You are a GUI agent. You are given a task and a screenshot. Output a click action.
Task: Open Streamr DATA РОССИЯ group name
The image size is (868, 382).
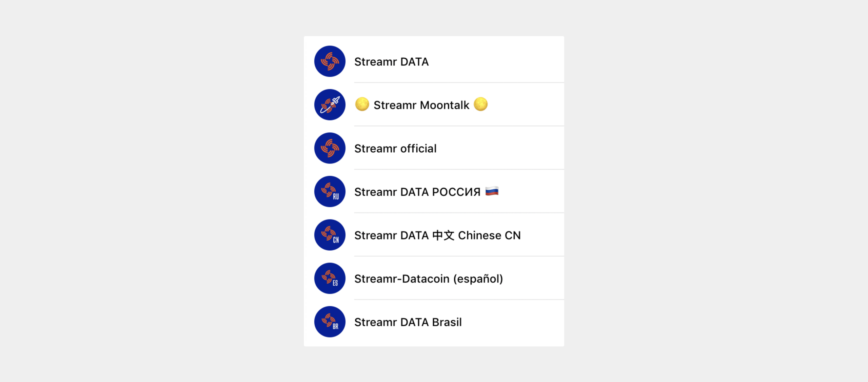click(x=417, y=192)
